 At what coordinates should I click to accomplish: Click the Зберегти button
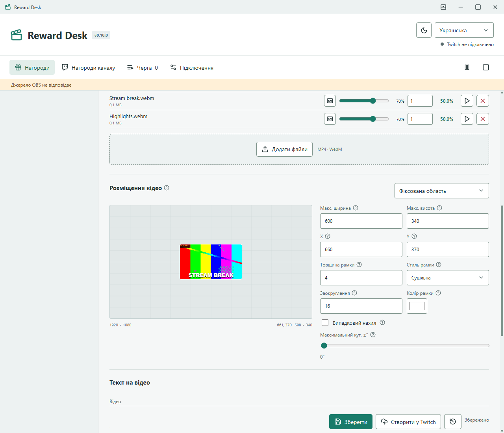351,422
